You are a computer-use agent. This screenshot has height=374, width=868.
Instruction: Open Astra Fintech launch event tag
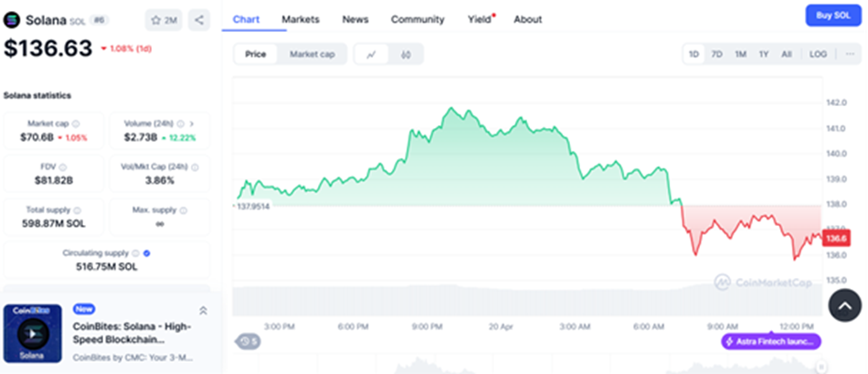point(771,341)
